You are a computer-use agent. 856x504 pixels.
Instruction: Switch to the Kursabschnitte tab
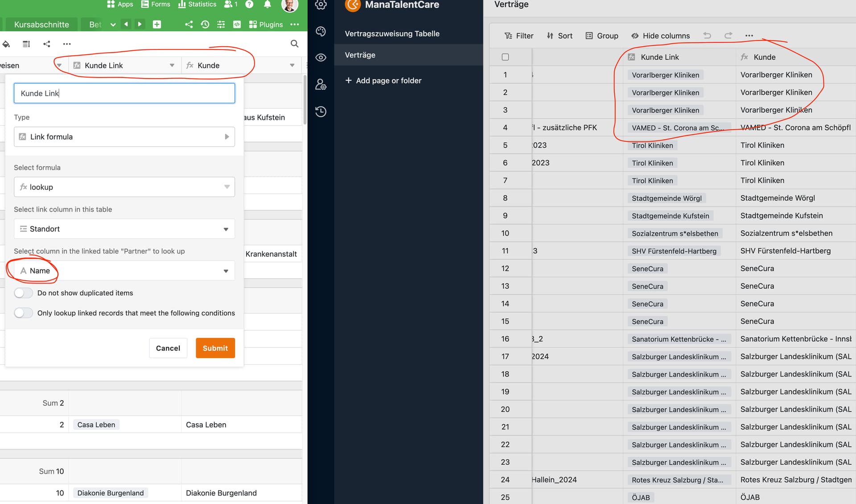(x=41, y=25)
